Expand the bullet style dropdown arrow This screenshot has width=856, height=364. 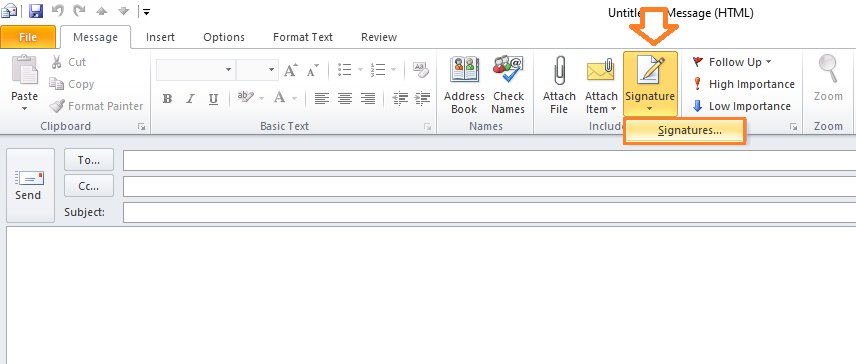coord(360,69)
